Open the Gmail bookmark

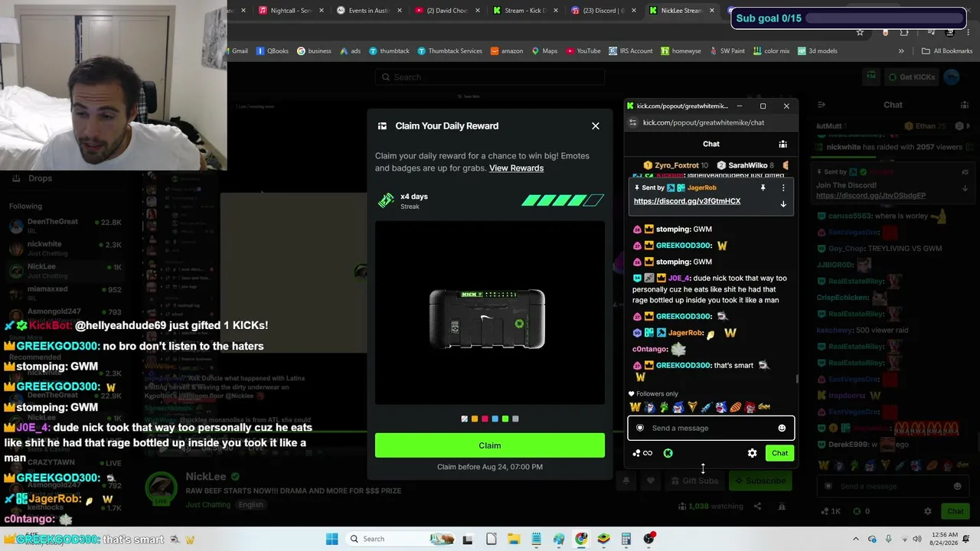click(240, 51)
